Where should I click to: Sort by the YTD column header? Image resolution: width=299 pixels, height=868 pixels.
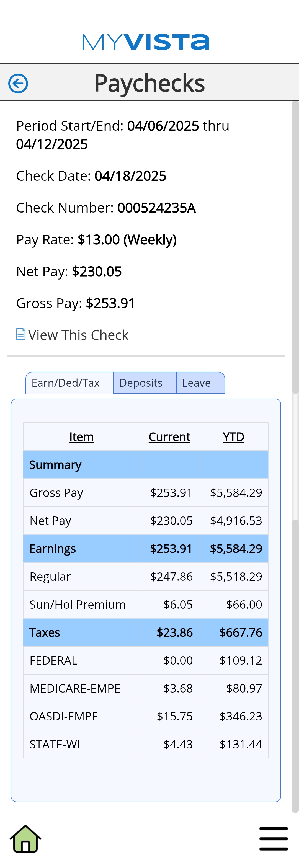coord(234,437)
